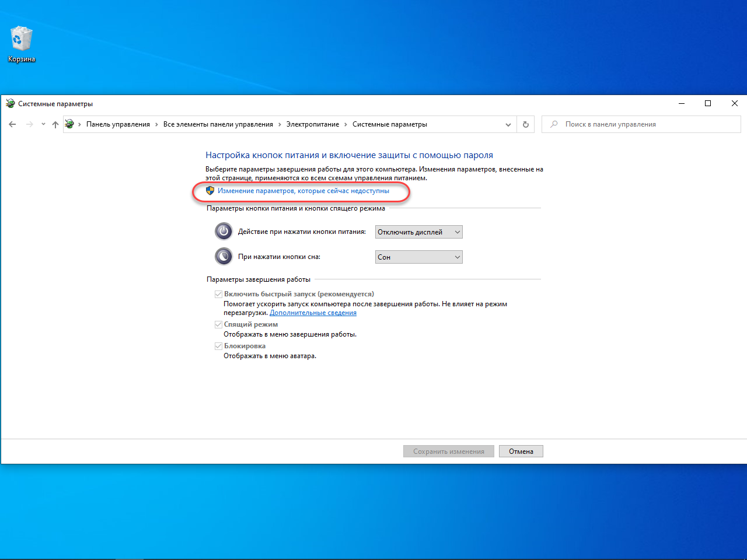Click label 'При нажатии кнопки сна:'
This screenshot has width=747, height=560.
pyautogui.click(x=279, y=257)
